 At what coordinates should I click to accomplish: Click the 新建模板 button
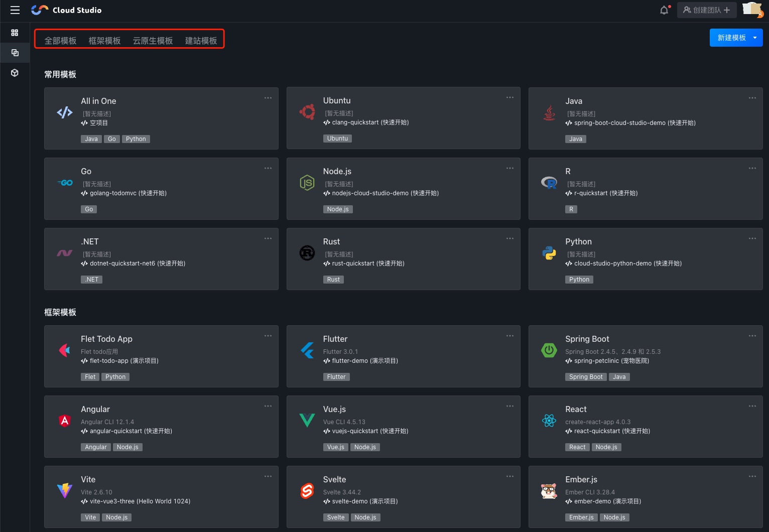coord(731,38)
